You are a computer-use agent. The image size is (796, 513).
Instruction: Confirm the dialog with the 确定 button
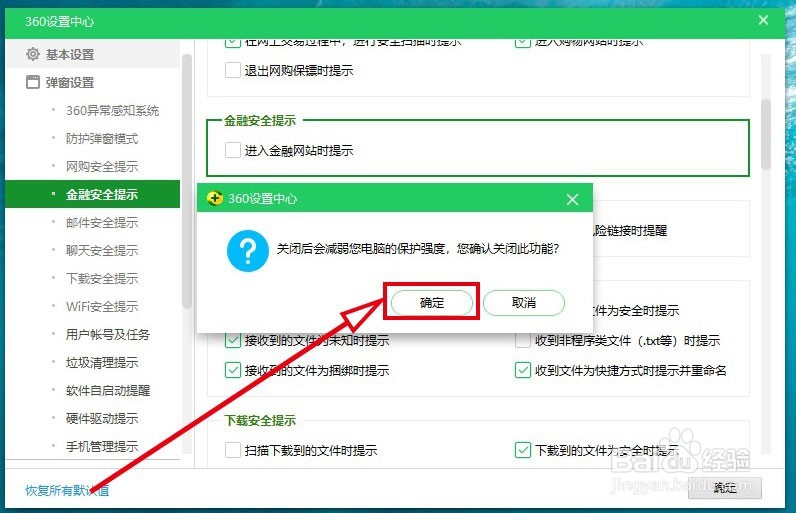(432, 303)
